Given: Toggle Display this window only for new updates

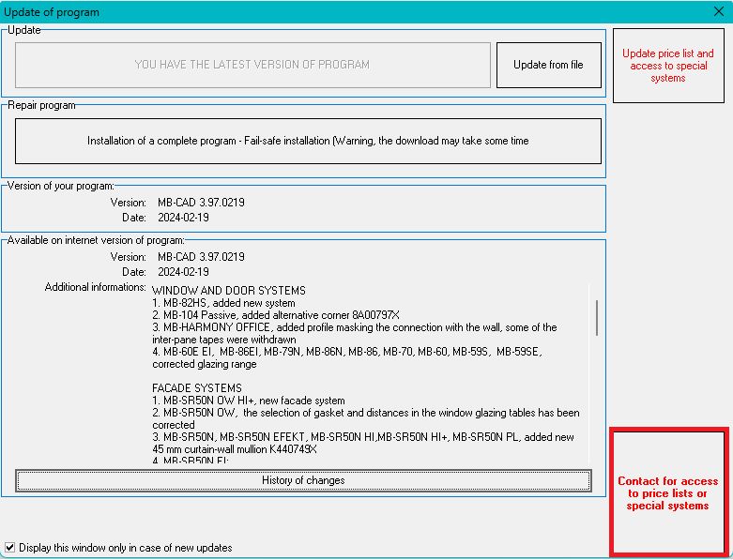Looking at the screenshot, I should click(x=10, y=547).
